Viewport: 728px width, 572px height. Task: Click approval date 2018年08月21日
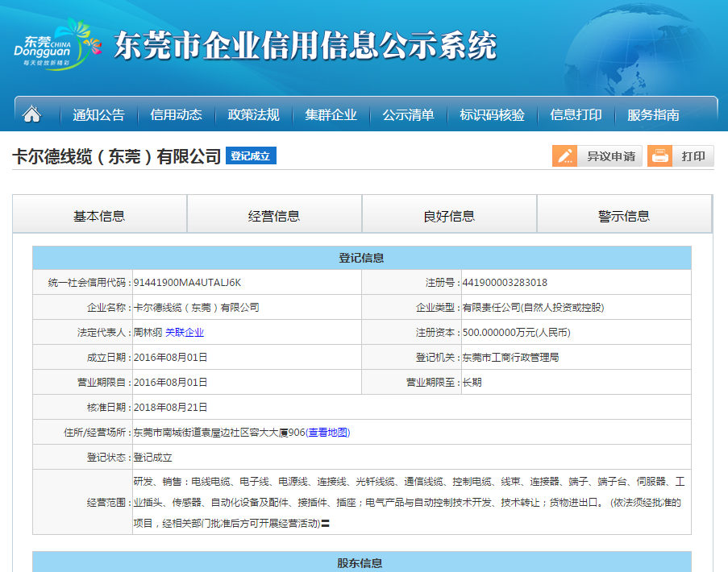170,408
